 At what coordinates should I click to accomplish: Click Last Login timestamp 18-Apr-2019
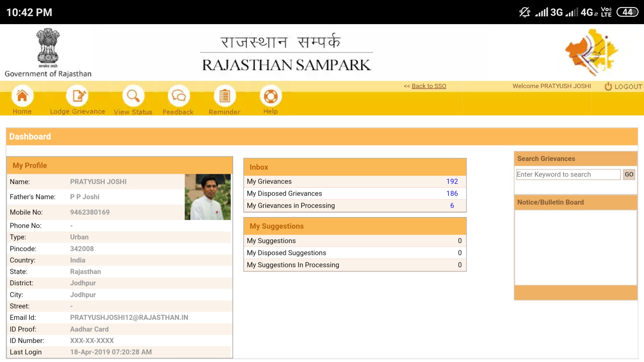point(111,352)
